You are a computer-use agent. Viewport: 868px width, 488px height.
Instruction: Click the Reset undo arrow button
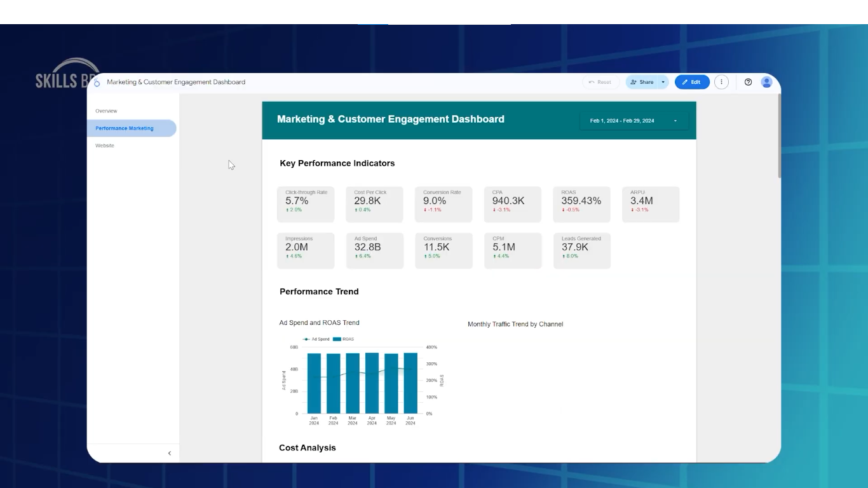[600, 82]
